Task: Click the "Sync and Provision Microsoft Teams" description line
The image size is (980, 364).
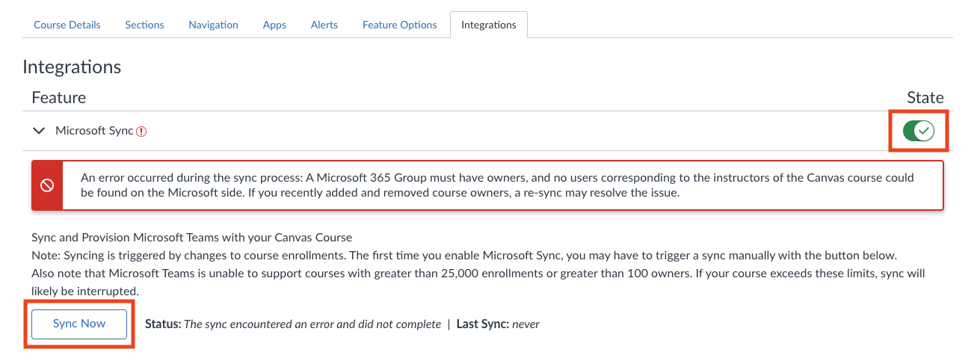Action: pos(191,238)
